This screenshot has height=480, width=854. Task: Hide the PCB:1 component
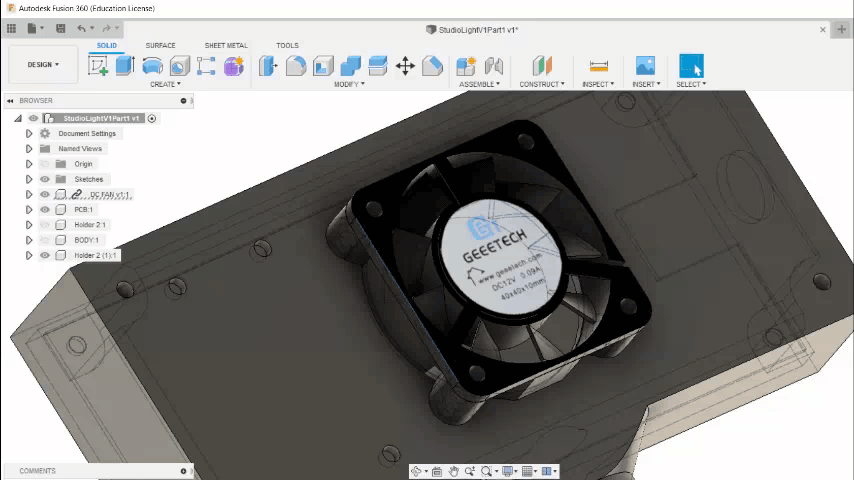click(x=45, y=210)
